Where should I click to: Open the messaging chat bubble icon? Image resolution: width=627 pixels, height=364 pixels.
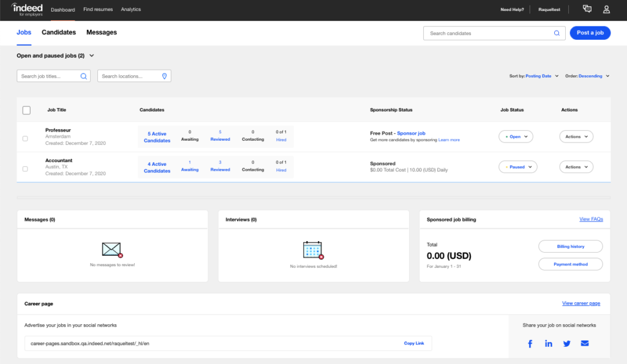pyautogui.click(x=587, y=9)
